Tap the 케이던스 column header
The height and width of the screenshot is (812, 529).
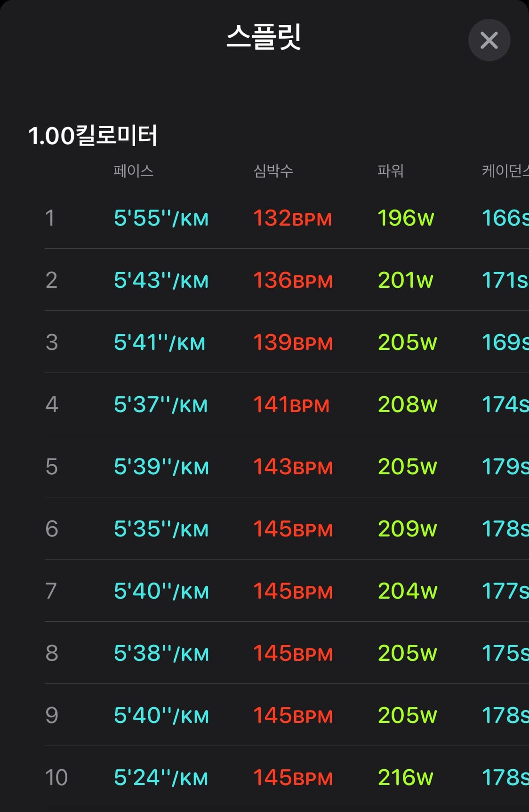coord(505,171)
